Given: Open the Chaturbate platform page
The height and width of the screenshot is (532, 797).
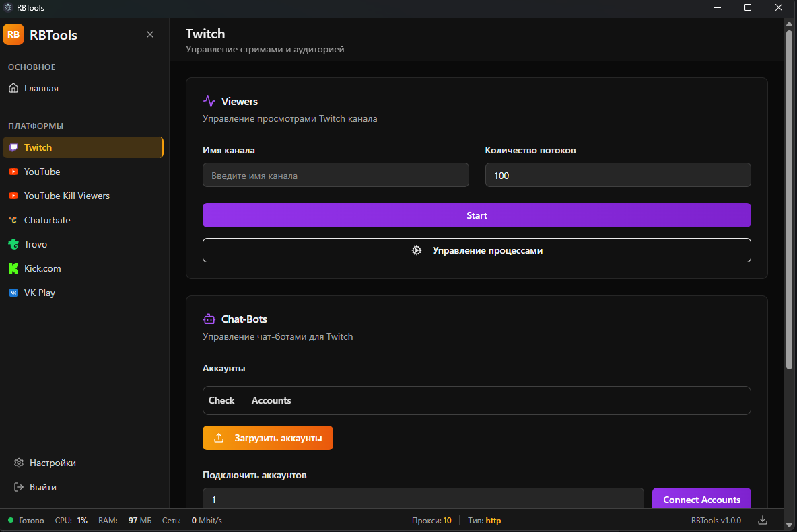Looking at the screenshot, I should [x=47, y=220].
